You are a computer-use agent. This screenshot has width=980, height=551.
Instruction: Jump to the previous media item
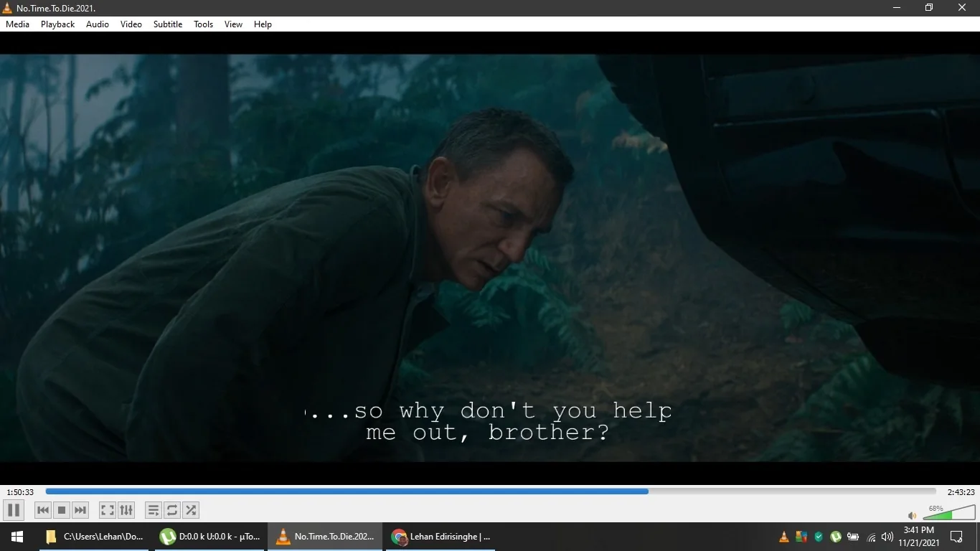coord(43,510)
